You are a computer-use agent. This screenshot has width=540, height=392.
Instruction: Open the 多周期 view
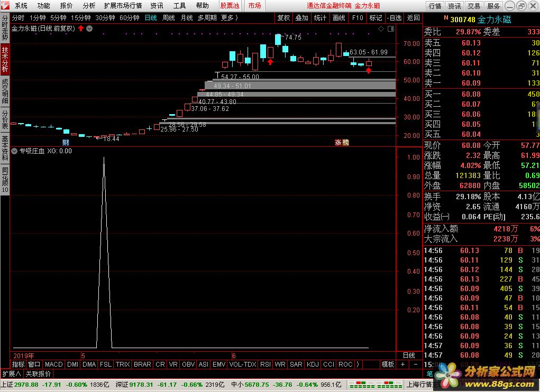[207, 17]
